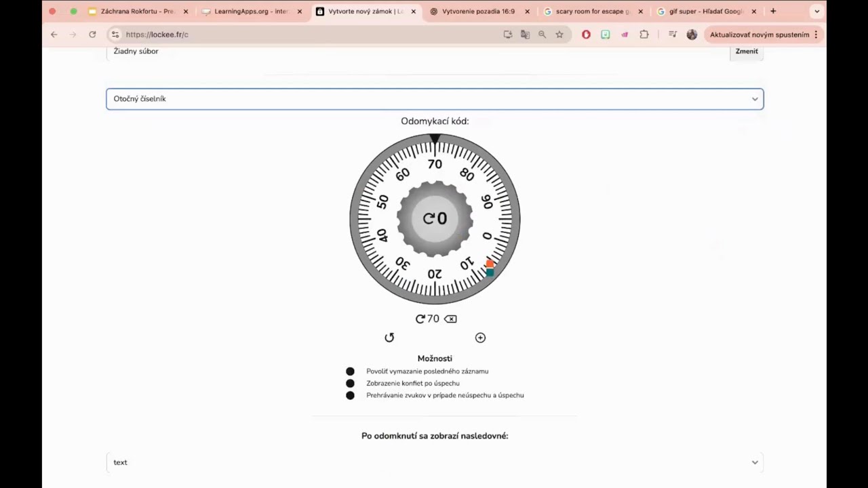Click the entered code value 70
The width and height of the screenshot is (868, 488).
[x=433, y=319]
